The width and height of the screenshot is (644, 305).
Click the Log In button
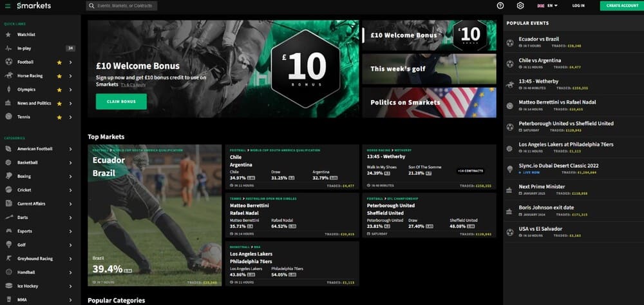coord(578,6)
